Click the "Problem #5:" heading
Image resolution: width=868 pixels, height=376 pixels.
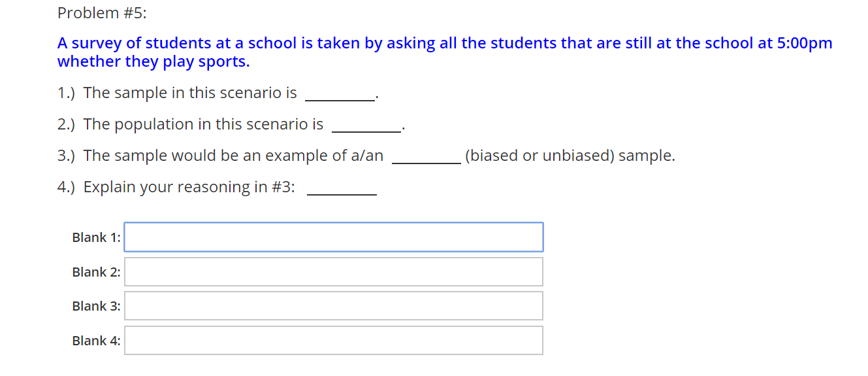(x=102, y=12)
